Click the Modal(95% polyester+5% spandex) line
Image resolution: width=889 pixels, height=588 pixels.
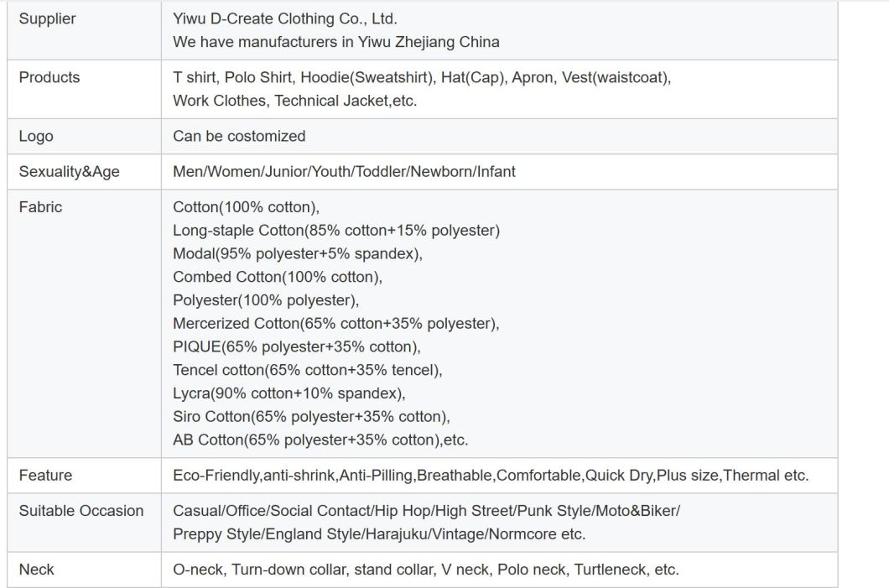[298, 254]
